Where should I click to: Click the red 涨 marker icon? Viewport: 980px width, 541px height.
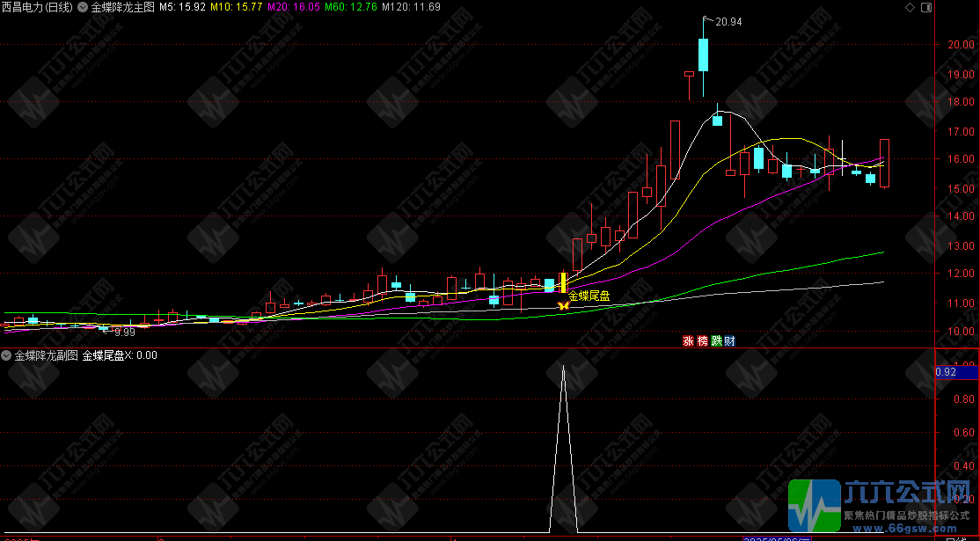coord(688,341)
